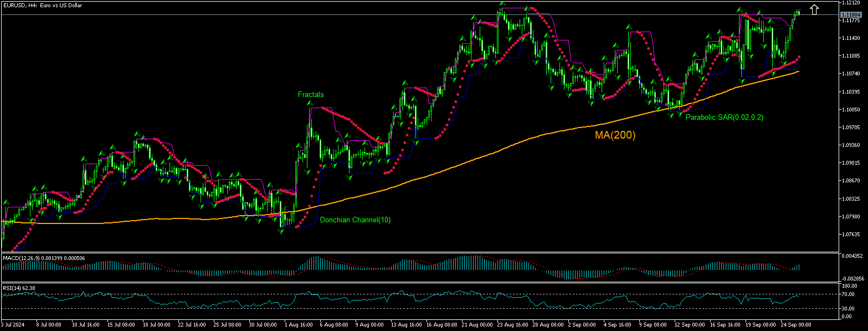Screen dimensions: 868x331
Task: Click the 1 Aug 16:00 time label
Action: click(x=297, y=323)
